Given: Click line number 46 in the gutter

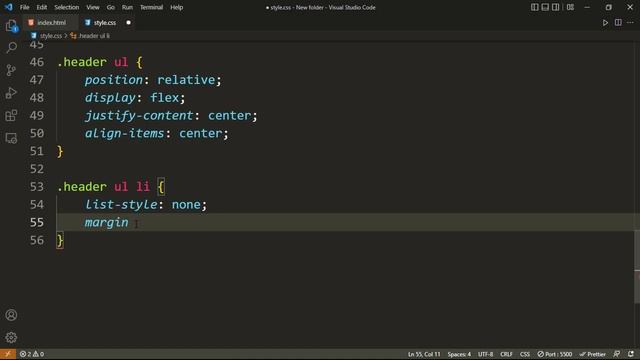Looking at the screenshot, I should coord(37,62).
